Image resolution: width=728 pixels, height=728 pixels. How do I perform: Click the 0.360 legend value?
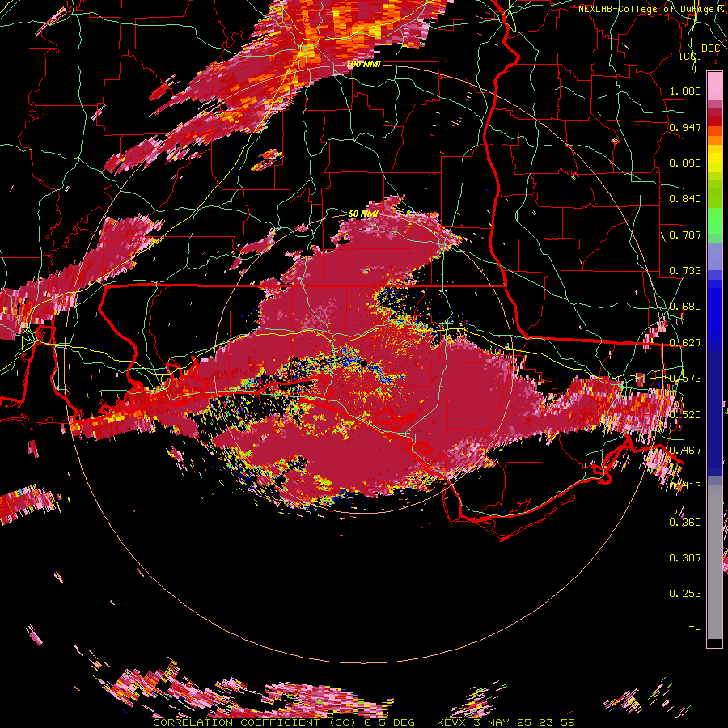685,523
